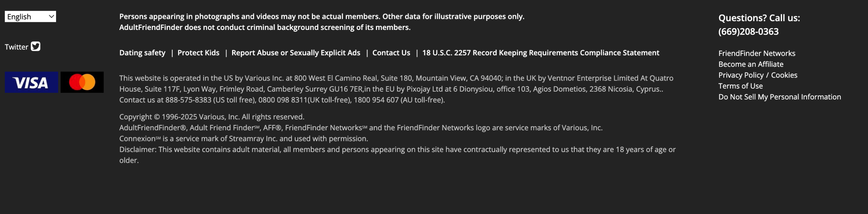Open 18 U.S.C. 2257 Compliance Statement
868x214 pixels.
[x=541, y=53]
